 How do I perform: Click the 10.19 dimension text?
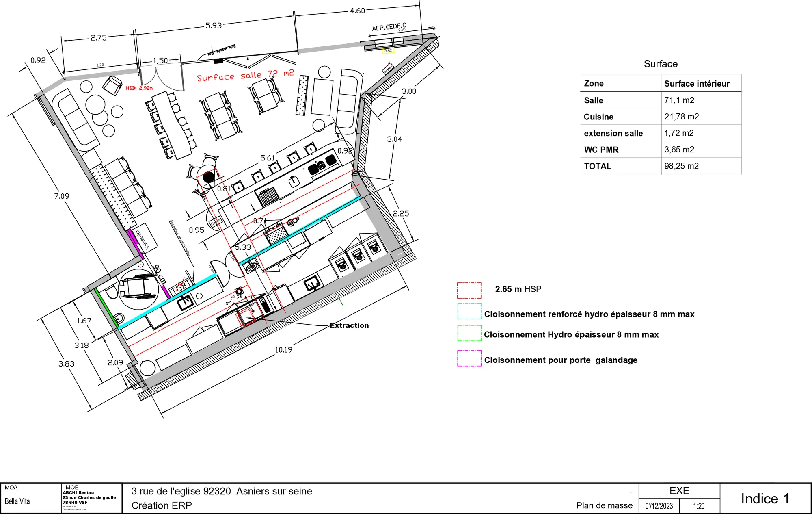pyautogui.click(x=283, y=350)
